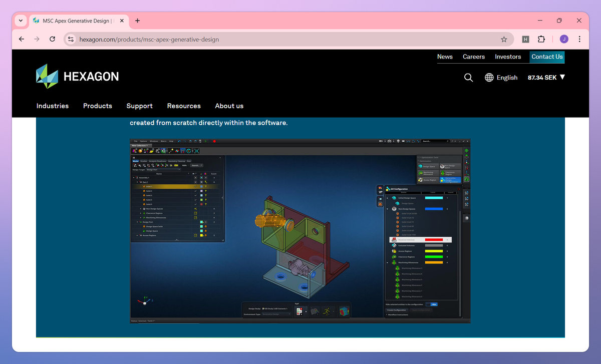Open the J profile avatar

(564, 39)
